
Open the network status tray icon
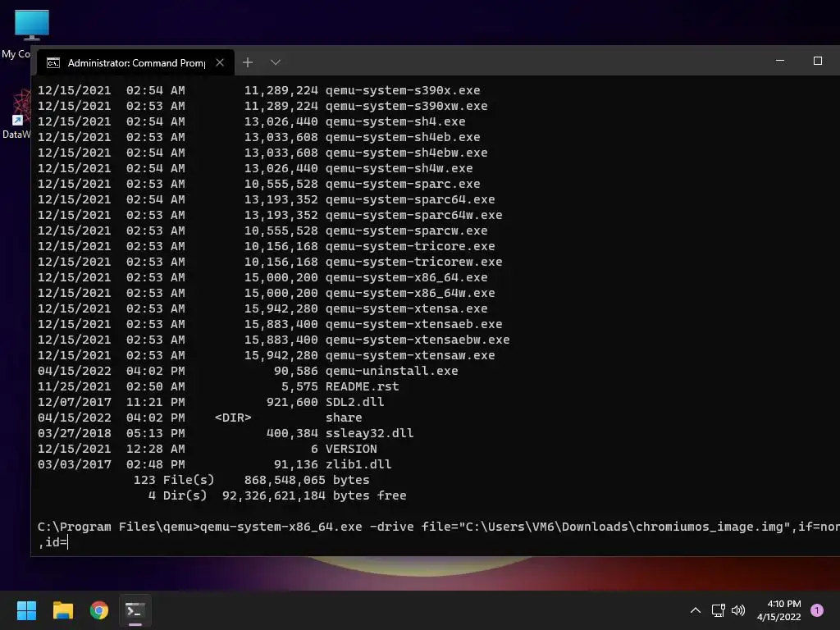719,610
